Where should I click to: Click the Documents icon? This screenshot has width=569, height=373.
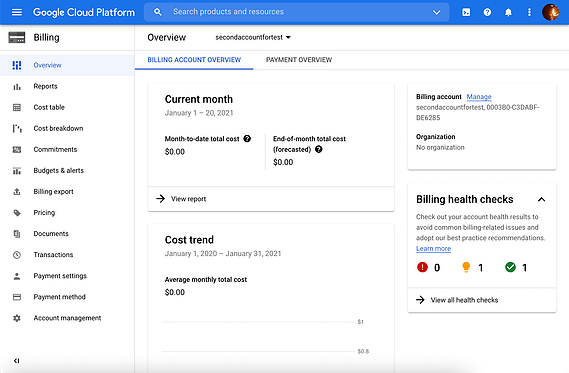(x=17, y=234)
